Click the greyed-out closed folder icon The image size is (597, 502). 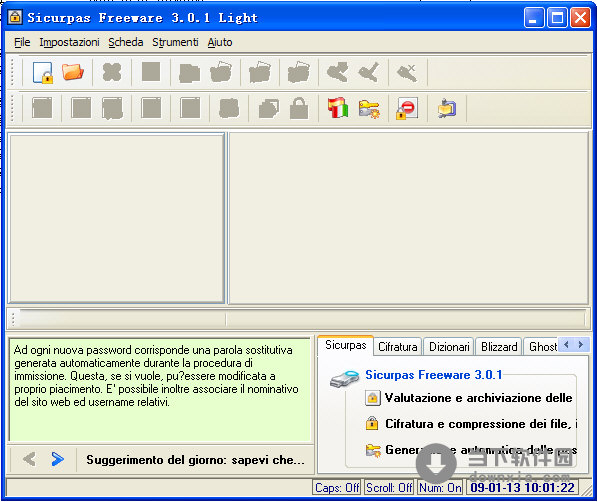point(189,73)
